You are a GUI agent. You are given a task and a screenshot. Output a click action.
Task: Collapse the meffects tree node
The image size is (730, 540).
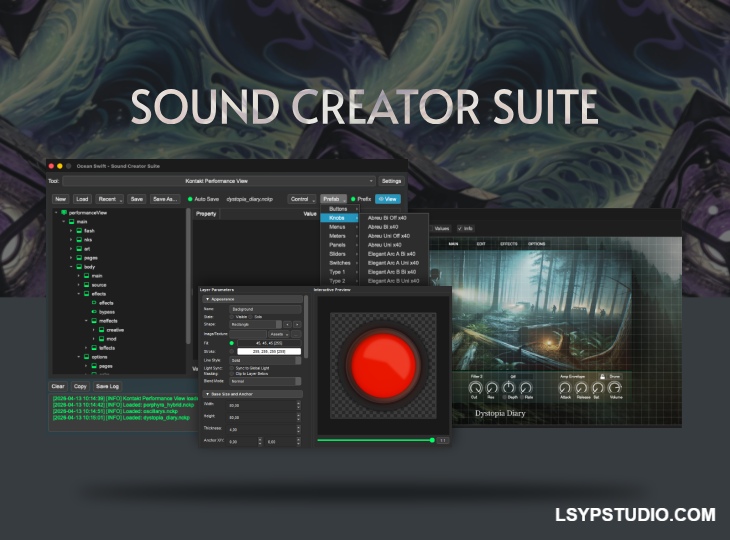(x=86, y=321)
